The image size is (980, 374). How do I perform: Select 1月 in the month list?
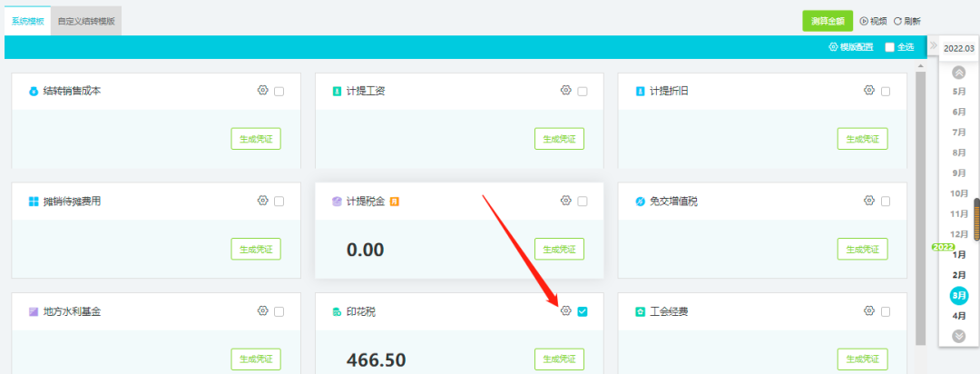(x=959, y=254)
